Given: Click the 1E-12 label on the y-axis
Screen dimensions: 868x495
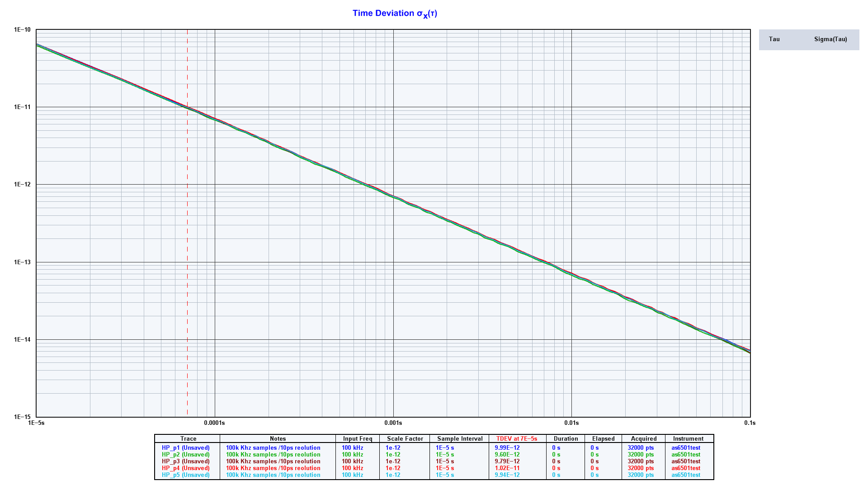Looking at the screenshot, I should click(x=22, y=185).
